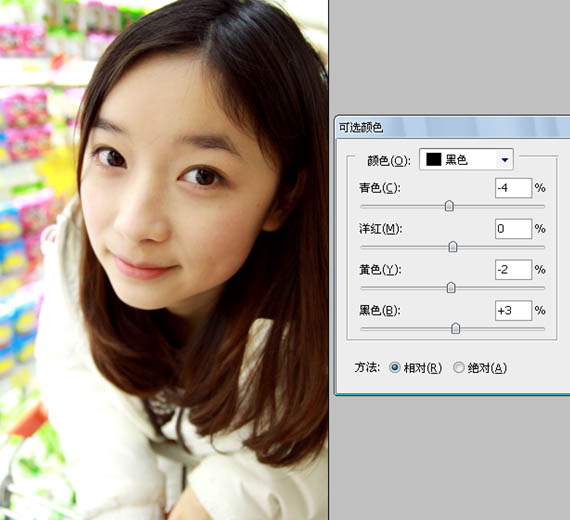Click the 洋红(M): label
Image resolution: width=570 pixels, height=520 pixels.
(380, 229)
